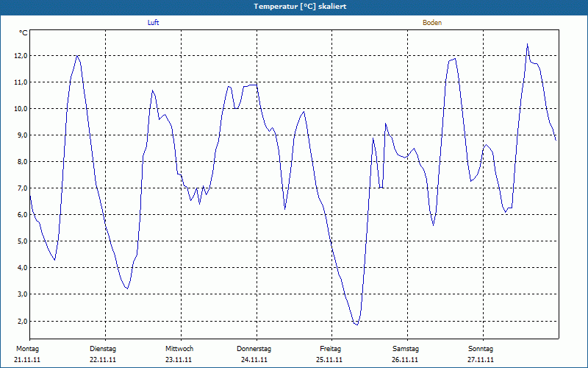
Task: Click the date 26.11.11
Action: point(405,360)
